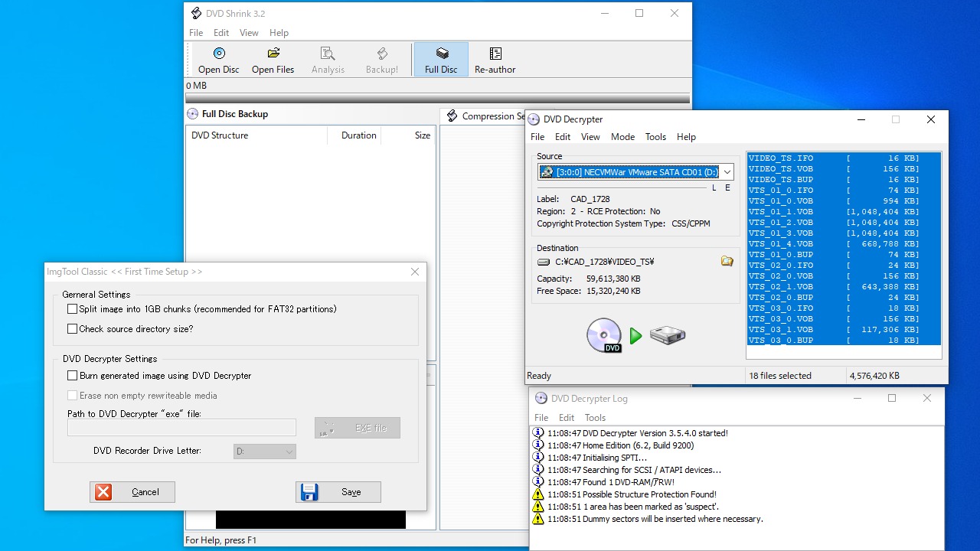Open Tools menu in DVD Decrypter

655,137
